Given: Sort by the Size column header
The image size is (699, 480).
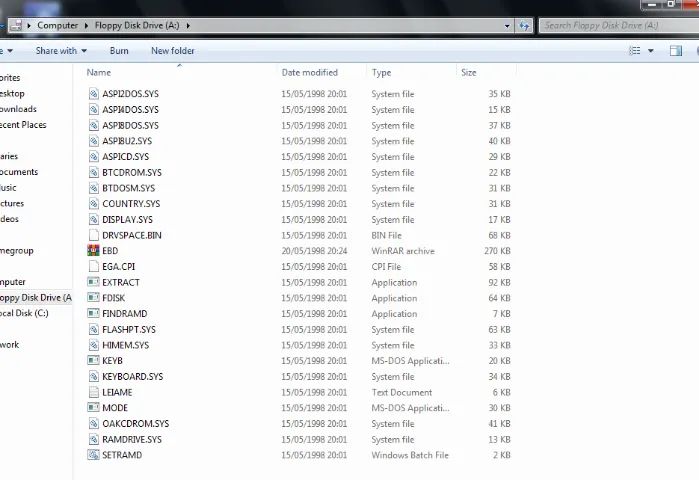Looking at the screenshot, I should coord(469,72).
